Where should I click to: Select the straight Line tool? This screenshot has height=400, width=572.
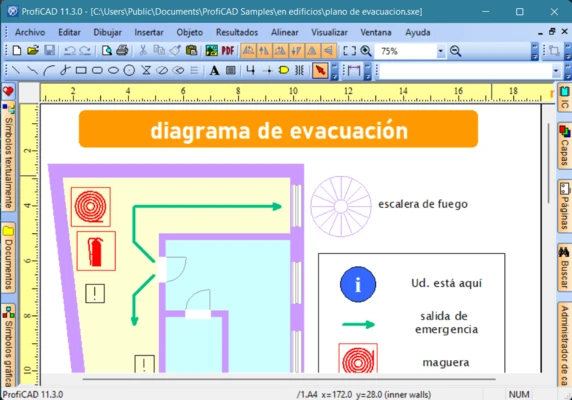click(x=16, y=70)
